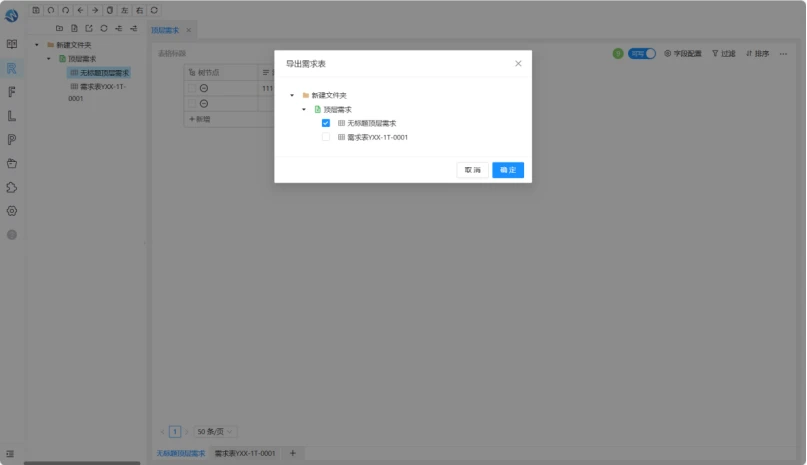Viewport: 807px width, 465px height.
Task: Open the 排序 sort option
Action: 758,54
